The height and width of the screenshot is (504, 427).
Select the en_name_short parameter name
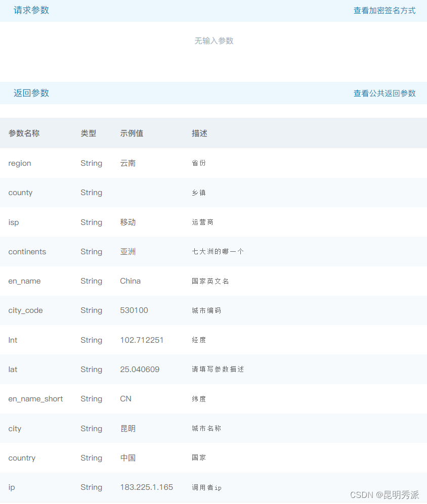35,399
